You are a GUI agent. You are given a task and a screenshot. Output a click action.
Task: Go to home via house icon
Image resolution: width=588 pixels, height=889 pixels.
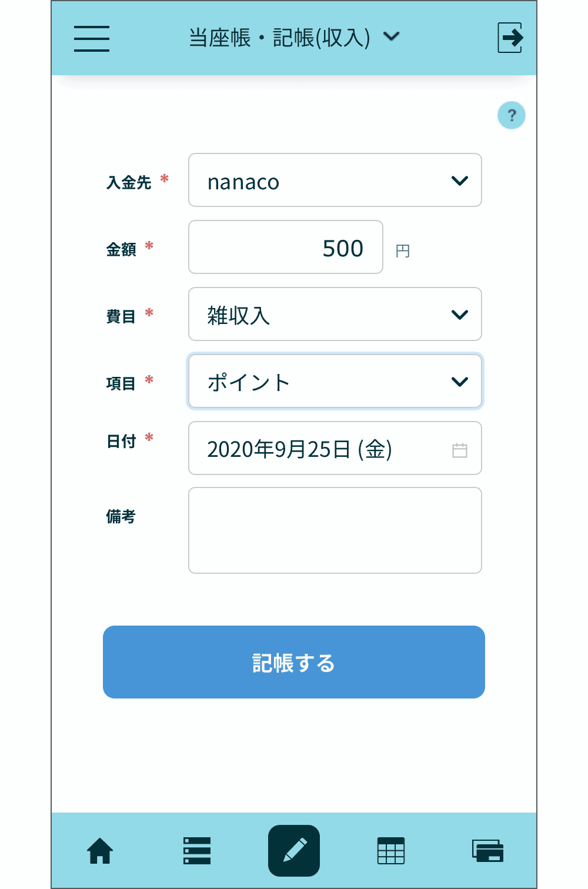coord(100,851)
